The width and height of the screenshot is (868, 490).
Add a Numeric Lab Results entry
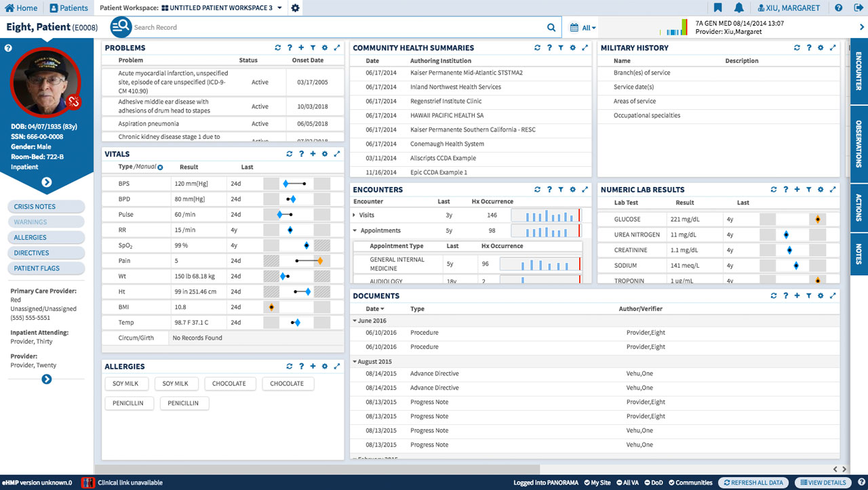coord(797,190)
